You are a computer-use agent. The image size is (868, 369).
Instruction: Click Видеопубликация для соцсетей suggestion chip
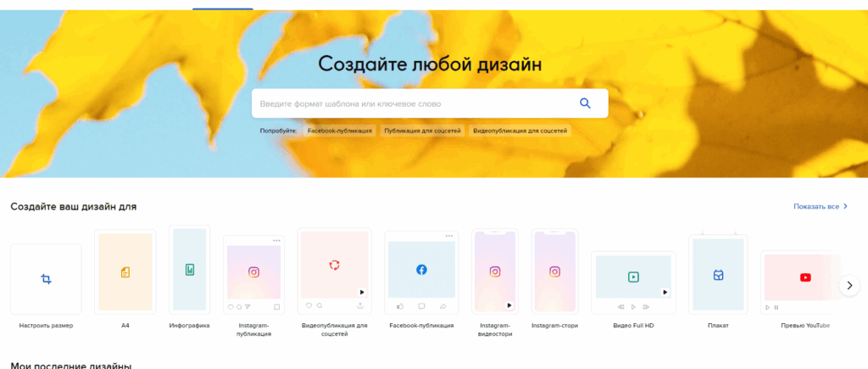pos(520,131)
